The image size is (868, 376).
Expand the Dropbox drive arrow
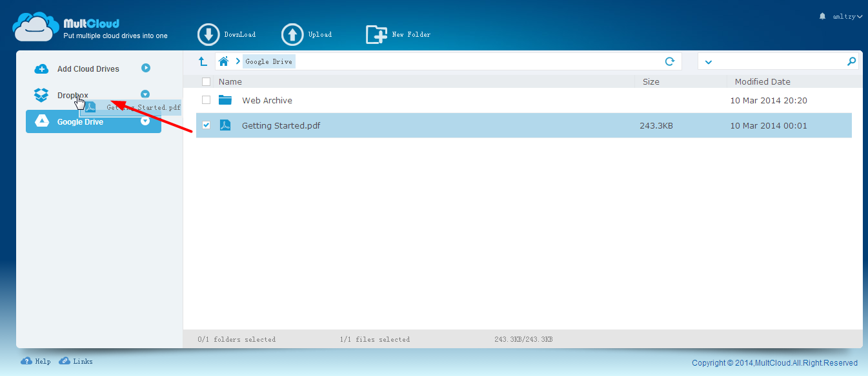click(x=145, y=94)
